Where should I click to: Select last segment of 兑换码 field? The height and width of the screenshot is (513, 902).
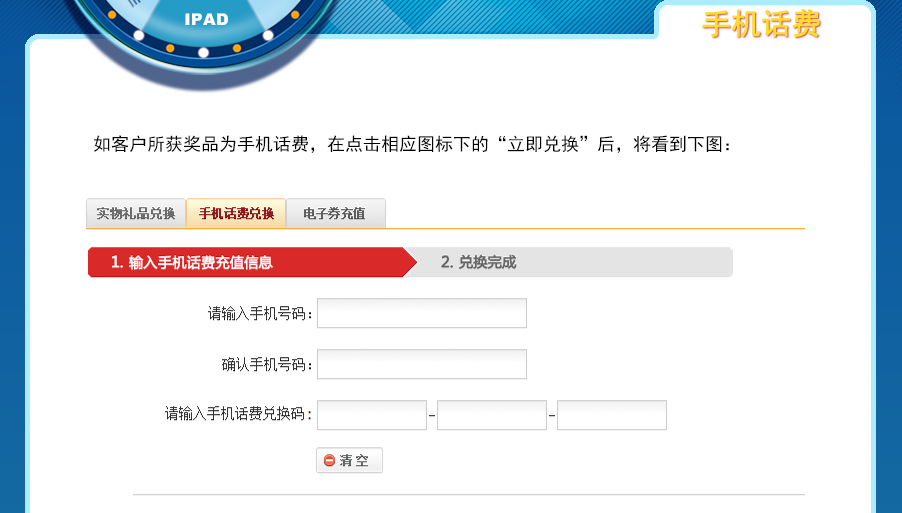611,415
